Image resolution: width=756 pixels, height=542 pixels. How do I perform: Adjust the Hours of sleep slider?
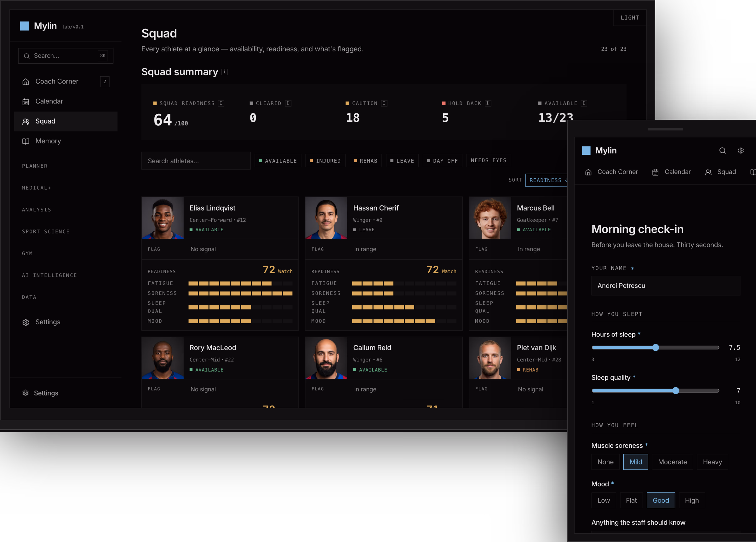[655, 348]
